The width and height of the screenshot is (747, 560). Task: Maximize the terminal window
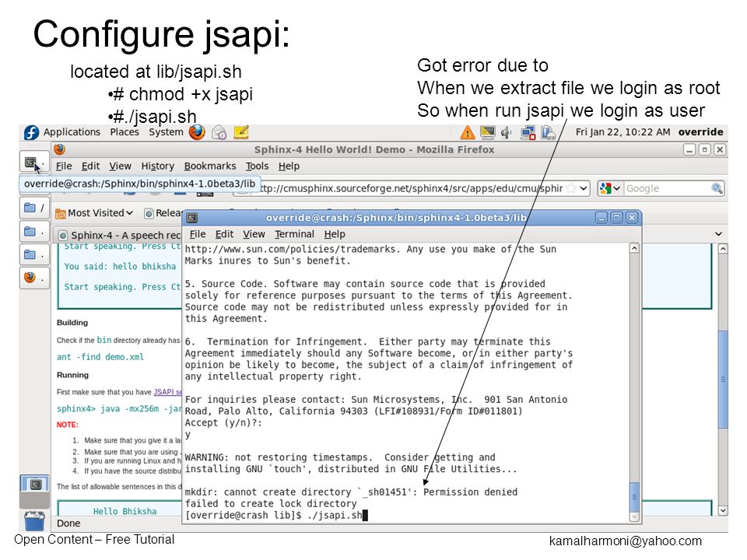[x=616, y=218]
